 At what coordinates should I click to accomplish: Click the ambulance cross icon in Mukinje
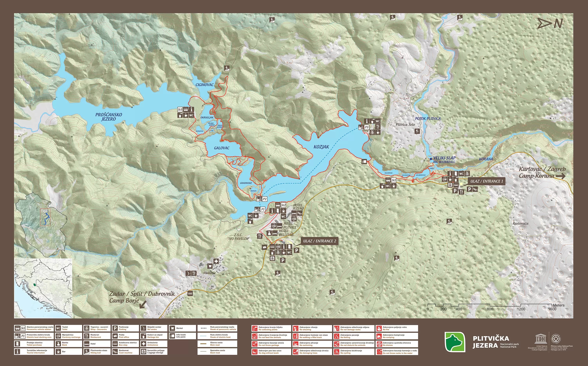216,261
